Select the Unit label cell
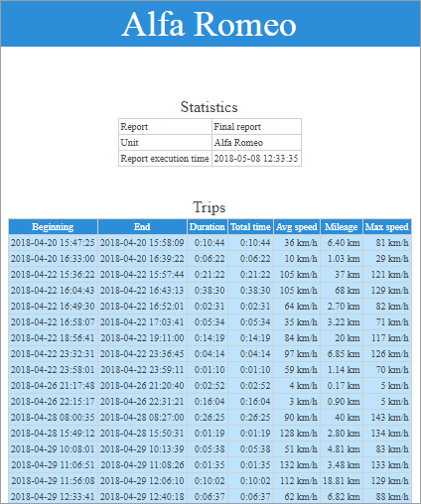This screenshot has height=504, width=421. (165, 143)
